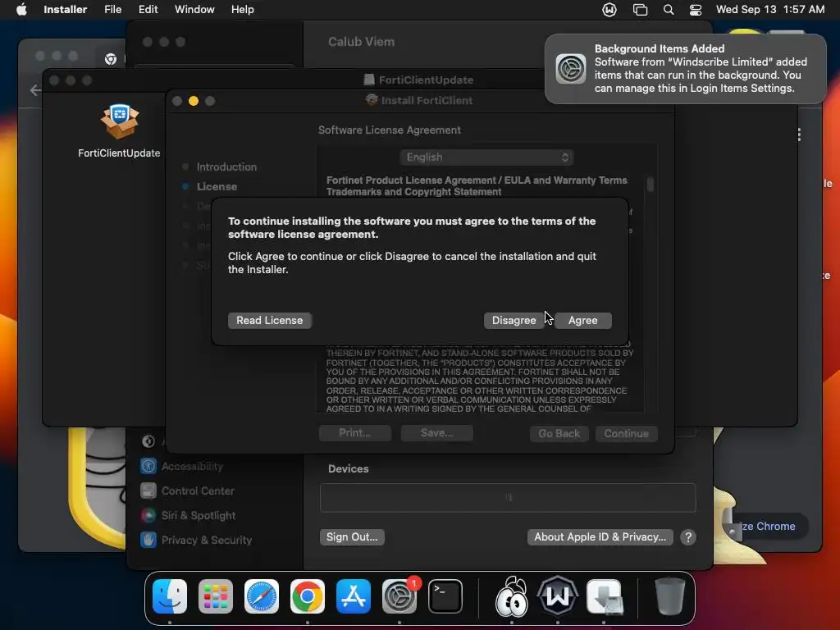840x630 pixels.
Task: Click Agree in the license dialog
Action: (x=583, y=321)
